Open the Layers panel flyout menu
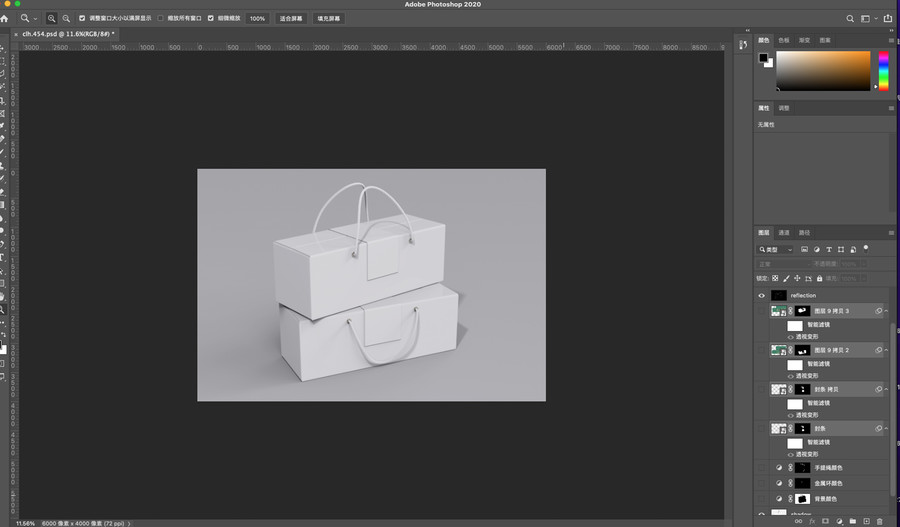 (x=891, y=232)
